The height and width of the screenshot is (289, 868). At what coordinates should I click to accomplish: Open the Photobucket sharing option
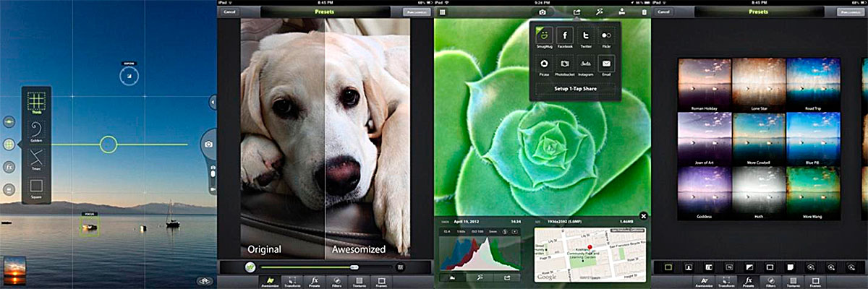click(x=565, y=66)
